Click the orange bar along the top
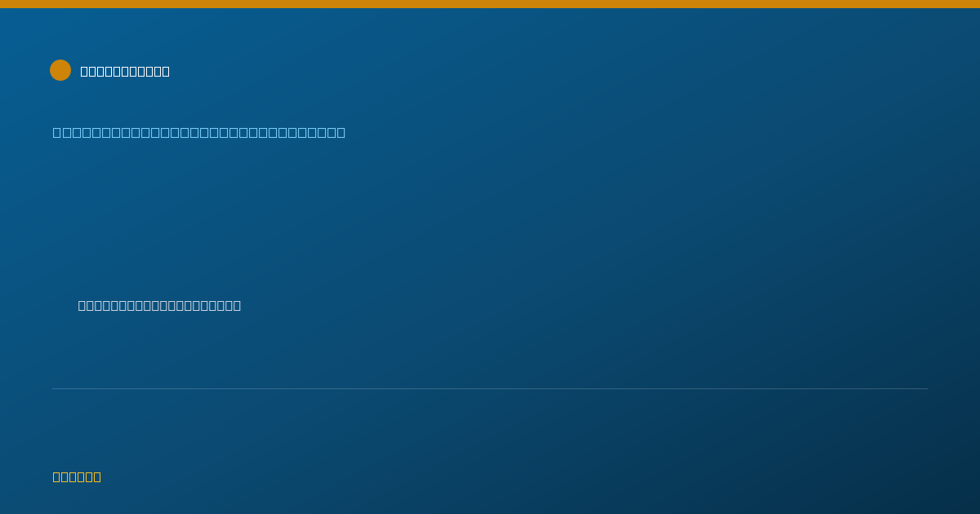 pos(490,4)
